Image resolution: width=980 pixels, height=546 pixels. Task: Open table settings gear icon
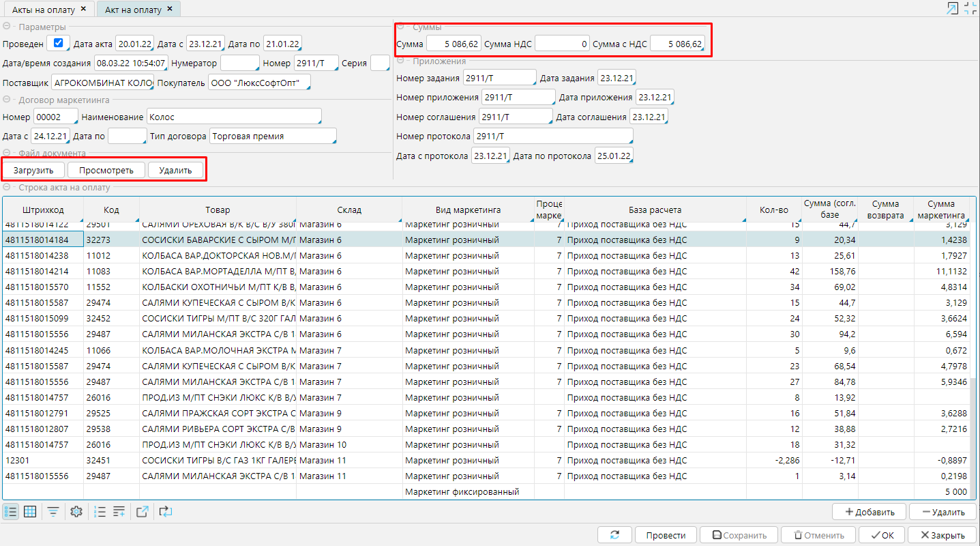click(x=76, y=512)
